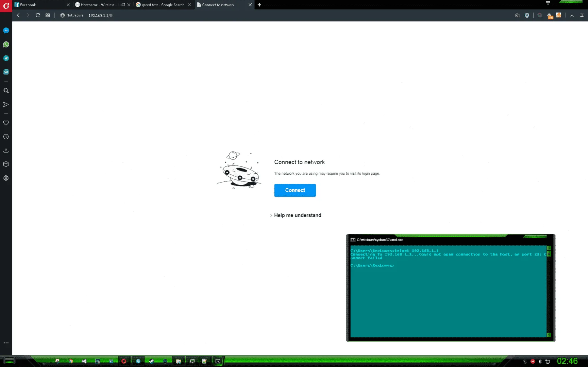Open the Speed Dial start page grid
588x367 pixels.
tap(48, 15)
